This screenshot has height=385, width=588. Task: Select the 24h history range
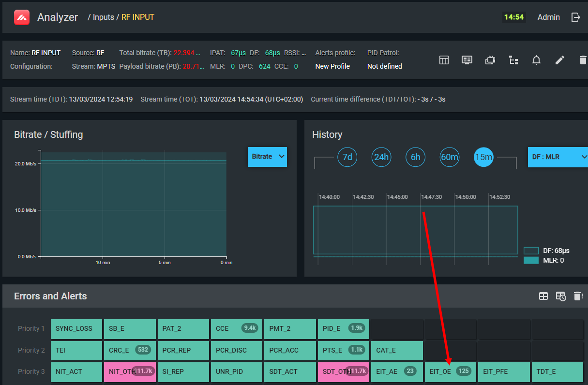pos(381,157)
